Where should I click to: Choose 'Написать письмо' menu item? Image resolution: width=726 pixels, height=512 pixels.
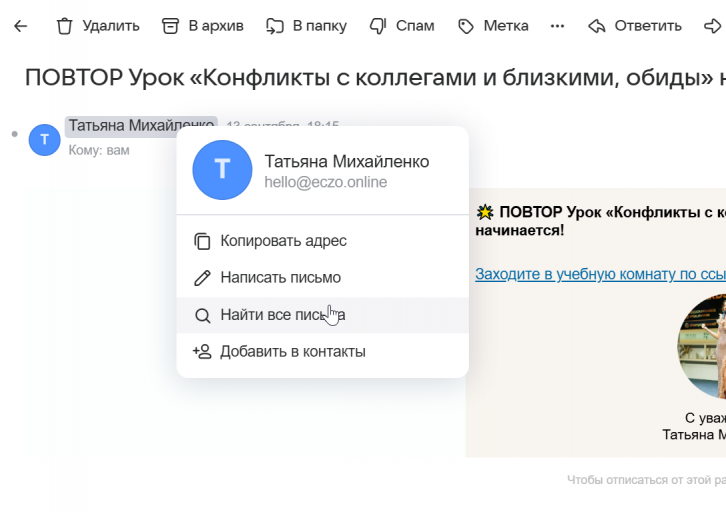323,278
